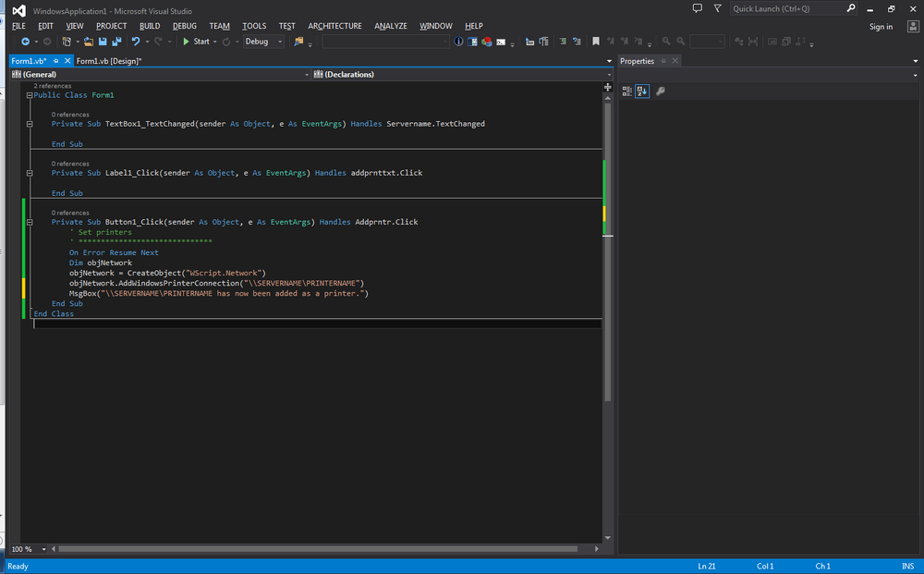
Task: Open the DEBUG menu
Action: point(185,27)
